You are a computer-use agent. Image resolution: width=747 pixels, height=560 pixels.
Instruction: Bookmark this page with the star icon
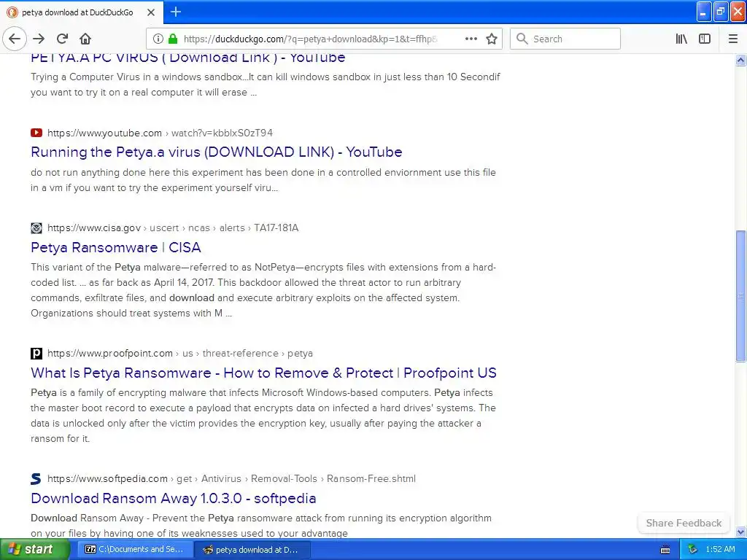(492, 39)
